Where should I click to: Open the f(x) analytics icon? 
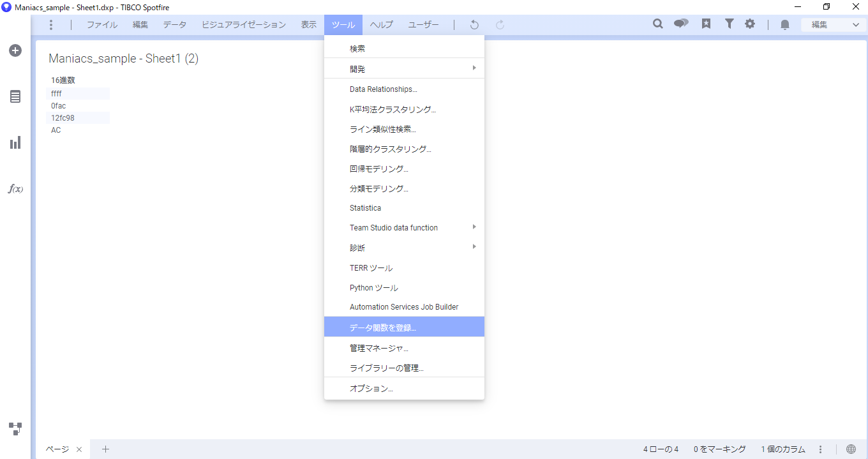[15, 188]
